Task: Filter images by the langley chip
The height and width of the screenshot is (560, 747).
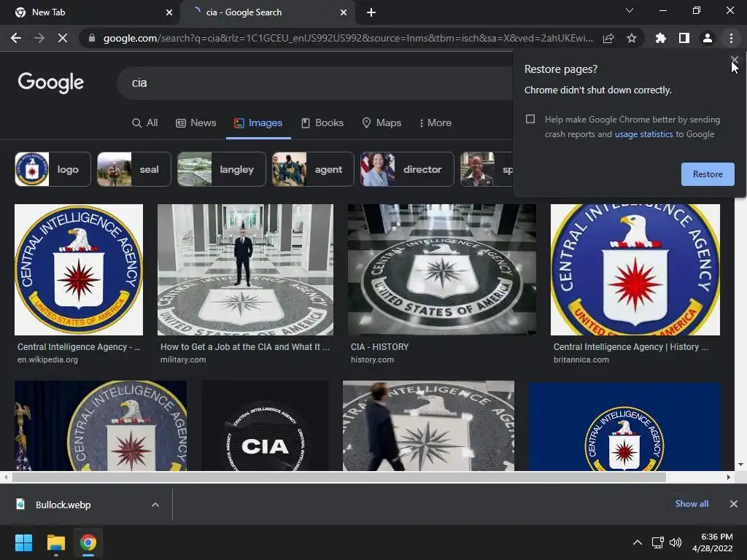Action: coord(222,169)
